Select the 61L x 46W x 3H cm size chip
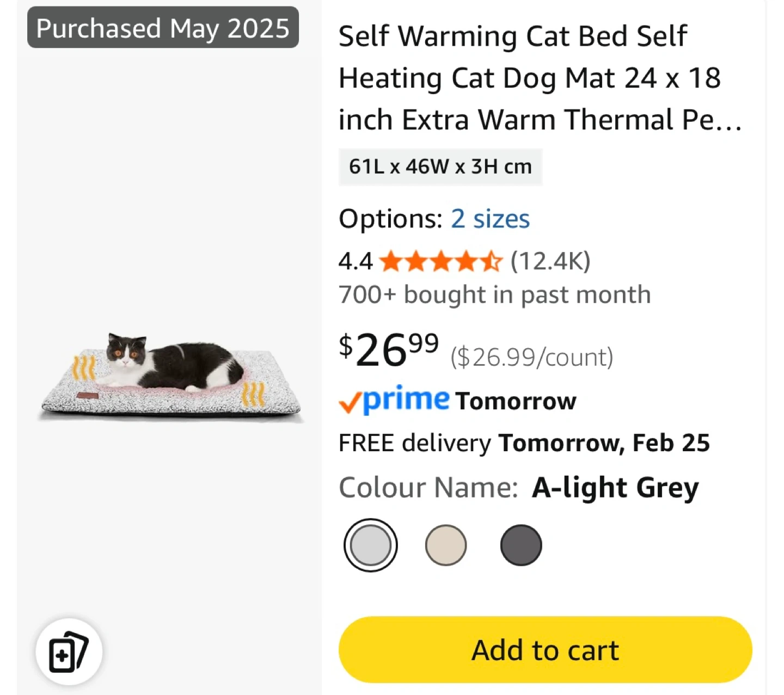 [440, 167]
